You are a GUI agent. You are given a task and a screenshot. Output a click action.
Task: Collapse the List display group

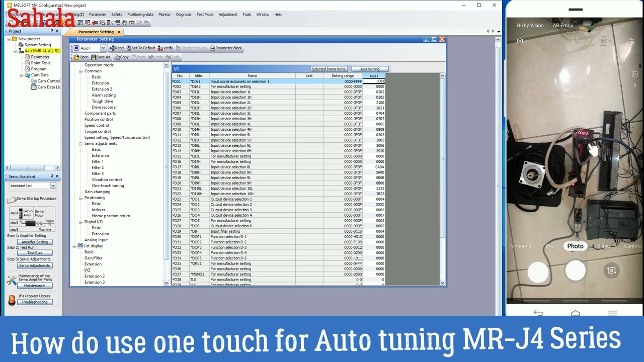tap(75, 246)
